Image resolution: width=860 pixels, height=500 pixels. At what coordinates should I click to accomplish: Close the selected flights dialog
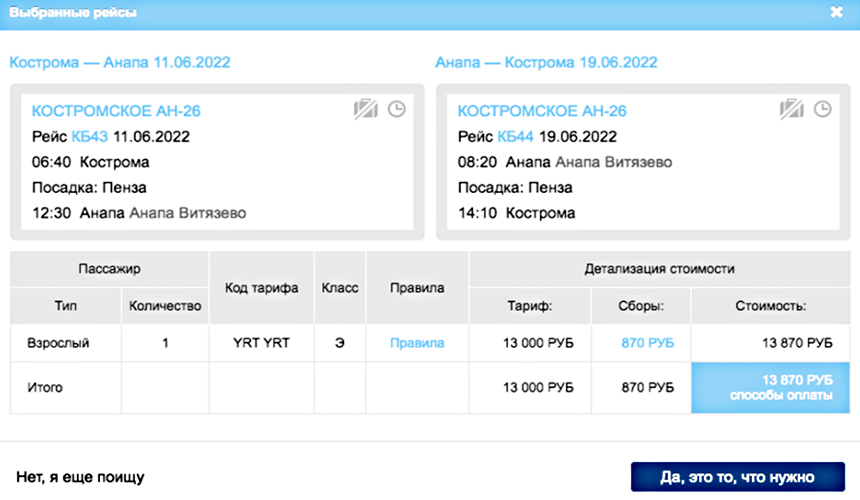(x=836, y=13)
